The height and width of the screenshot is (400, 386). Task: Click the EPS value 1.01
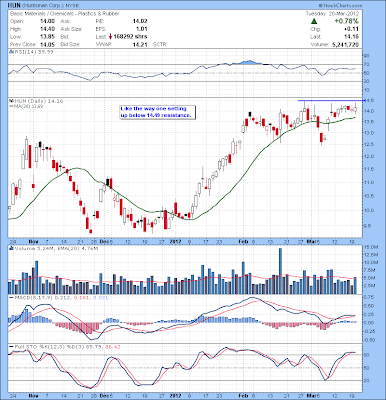point(142,29)
